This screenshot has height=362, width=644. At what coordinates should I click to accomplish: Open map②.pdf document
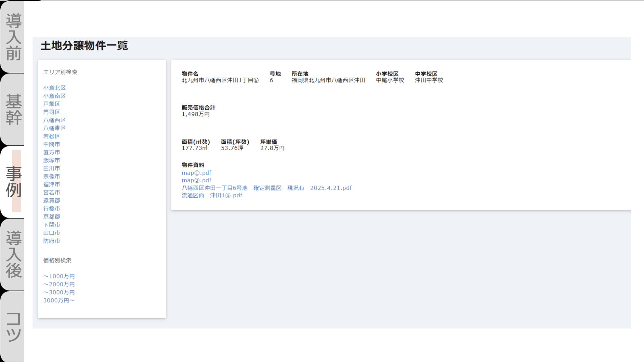(197, 180)
